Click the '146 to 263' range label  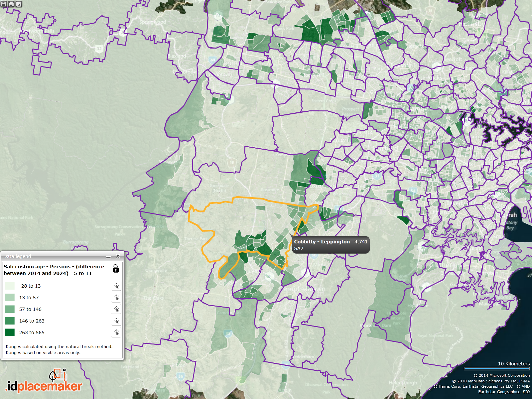click(x=32, y=321)
